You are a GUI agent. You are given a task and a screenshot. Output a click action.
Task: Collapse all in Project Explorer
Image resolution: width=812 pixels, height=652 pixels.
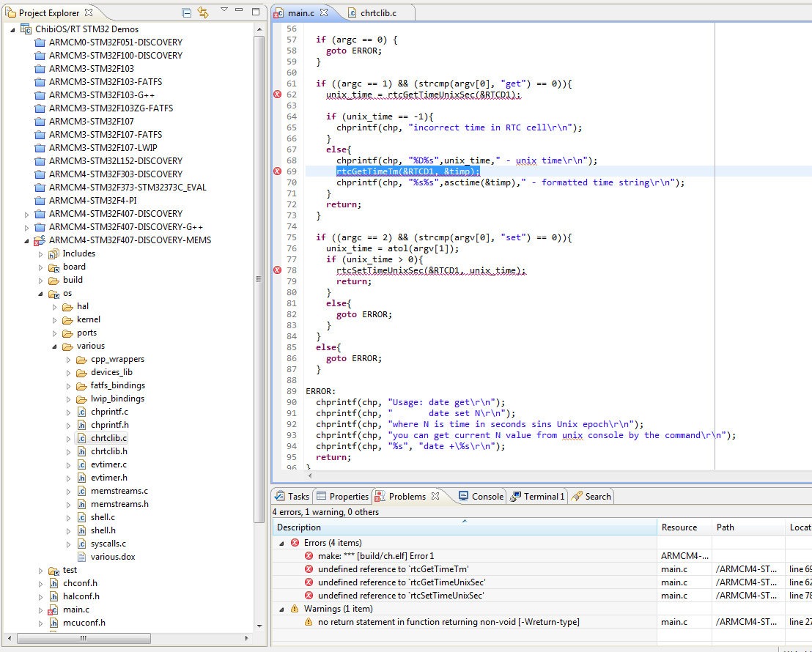tap(187, 12)
